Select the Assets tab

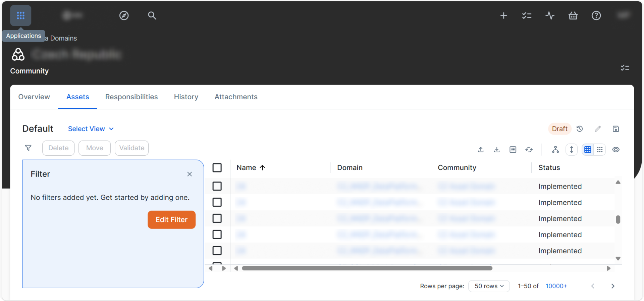78,97
